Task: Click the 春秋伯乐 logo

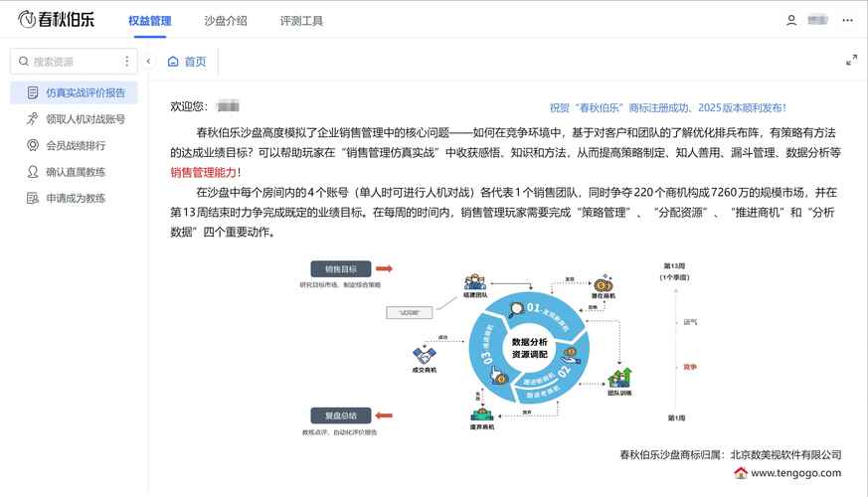Action: coord(56,19)
